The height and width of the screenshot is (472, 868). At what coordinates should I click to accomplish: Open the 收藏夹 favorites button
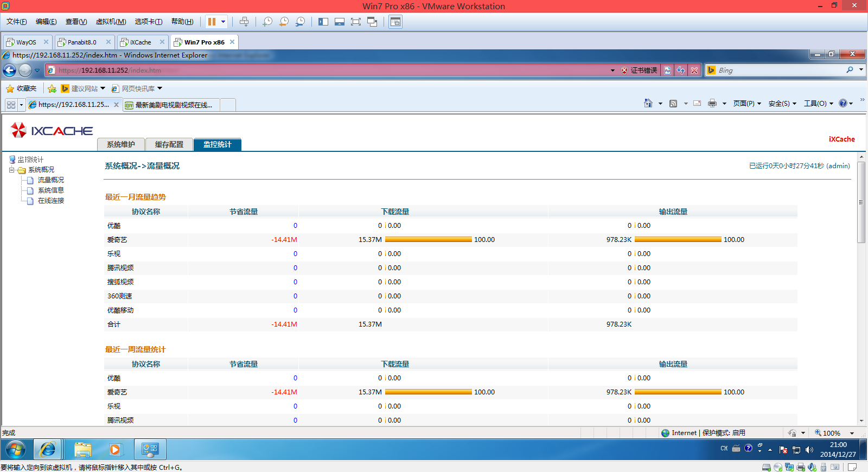(21, 88)
